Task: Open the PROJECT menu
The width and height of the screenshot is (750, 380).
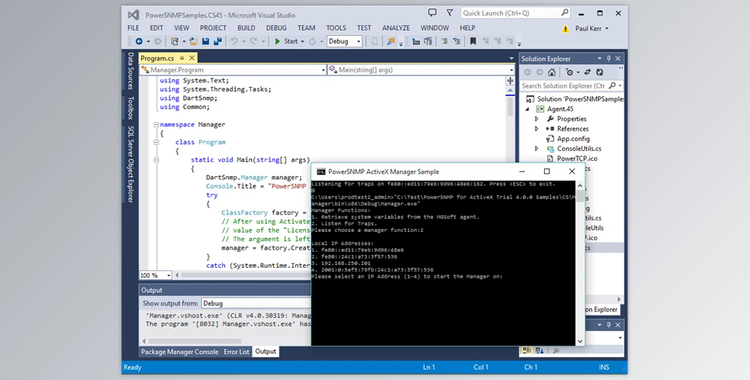Action: (x=213, y=28)
